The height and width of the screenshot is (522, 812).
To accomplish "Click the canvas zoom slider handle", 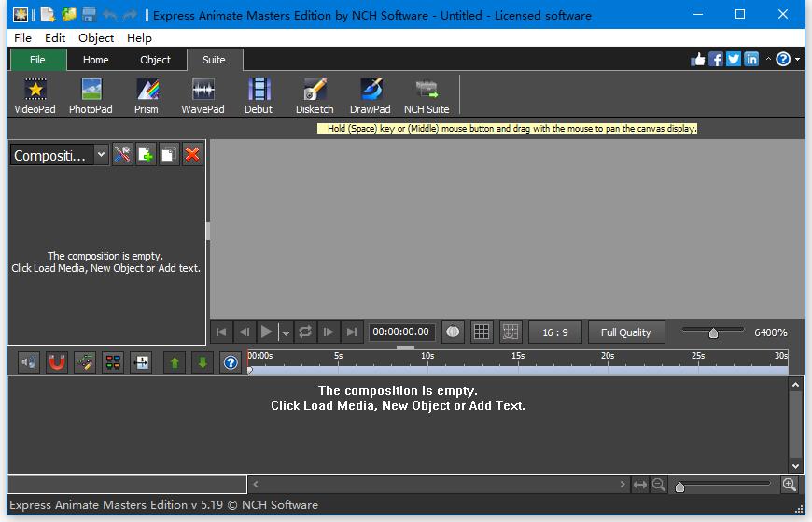I will 713,332.
